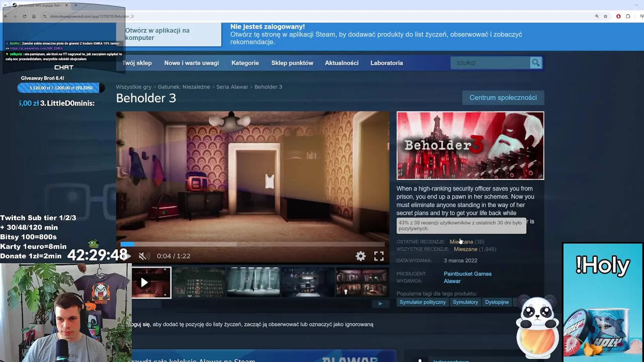Click the Beholder 3 header capsule image
Viewport: 644px width, 362px height.
[x=470, y=145]
